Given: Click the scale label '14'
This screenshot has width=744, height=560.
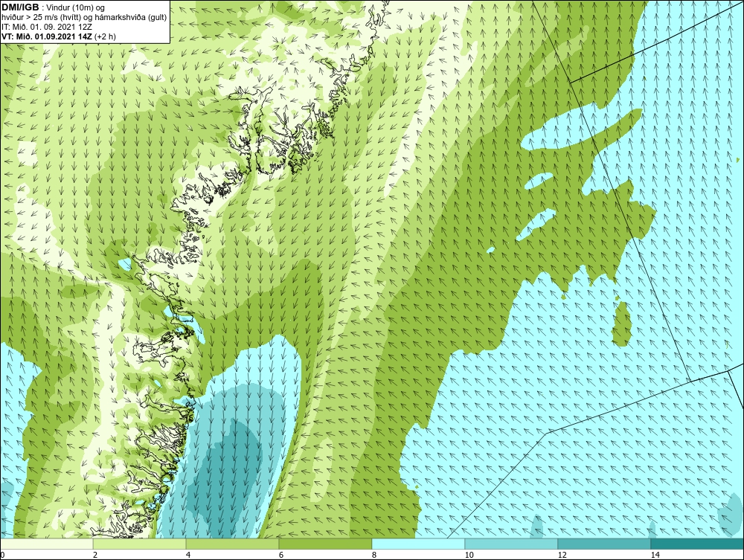Looking at the screenshot, I should click(x=655, y=555).
